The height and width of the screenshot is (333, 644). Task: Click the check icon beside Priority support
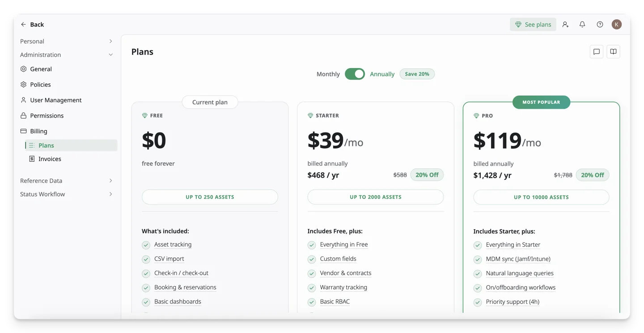(x=478, y=302)
